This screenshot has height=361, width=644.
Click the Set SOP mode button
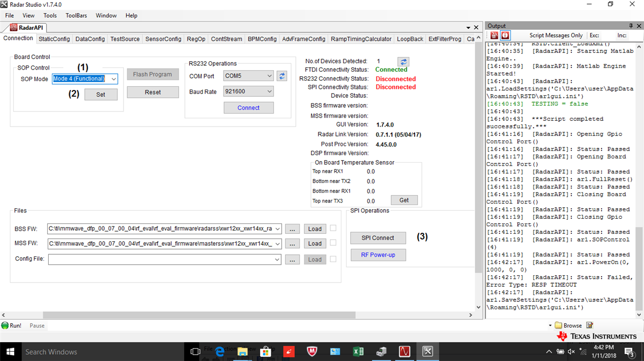pos(101,95)
